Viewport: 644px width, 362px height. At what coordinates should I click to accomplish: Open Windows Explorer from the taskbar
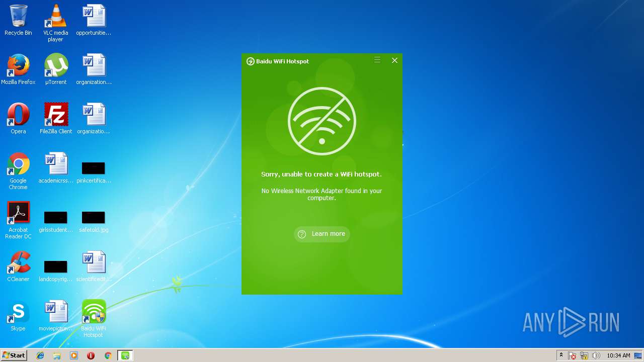pyautogui.click(x=57, y=355)
